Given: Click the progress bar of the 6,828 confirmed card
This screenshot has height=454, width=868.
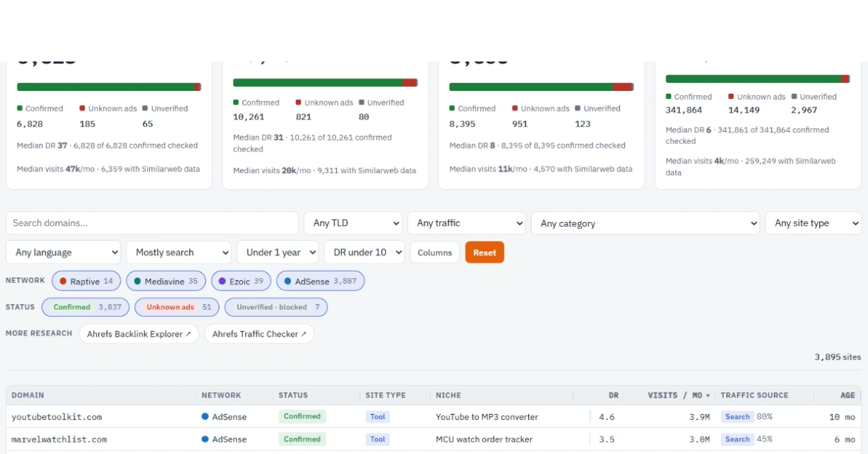Looking at the screenshot, I should [x=108, y=87].
